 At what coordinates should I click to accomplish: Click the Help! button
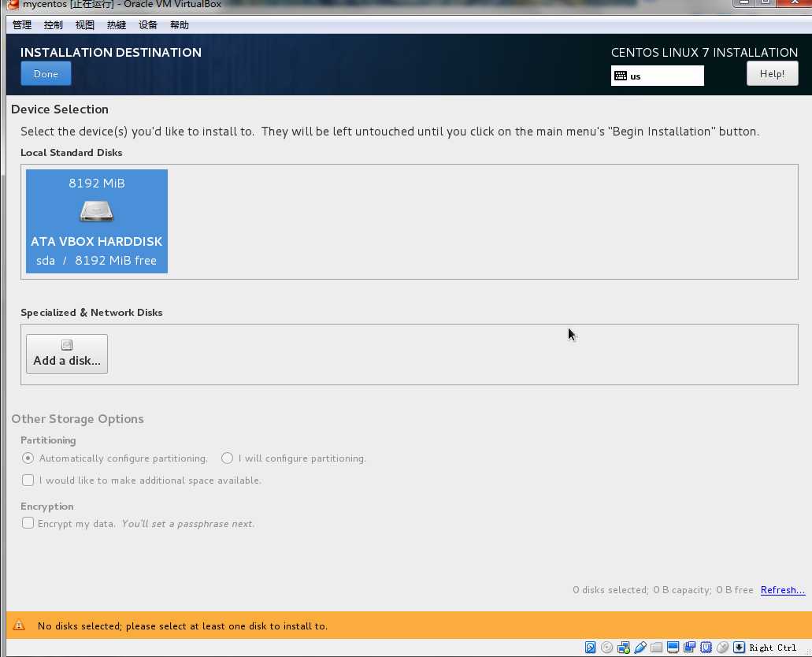[x=772, y=73]
